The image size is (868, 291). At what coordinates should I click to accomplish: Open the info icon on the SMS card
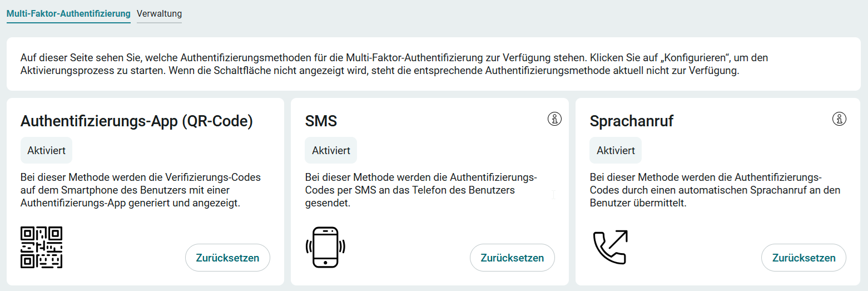[554, 119]
